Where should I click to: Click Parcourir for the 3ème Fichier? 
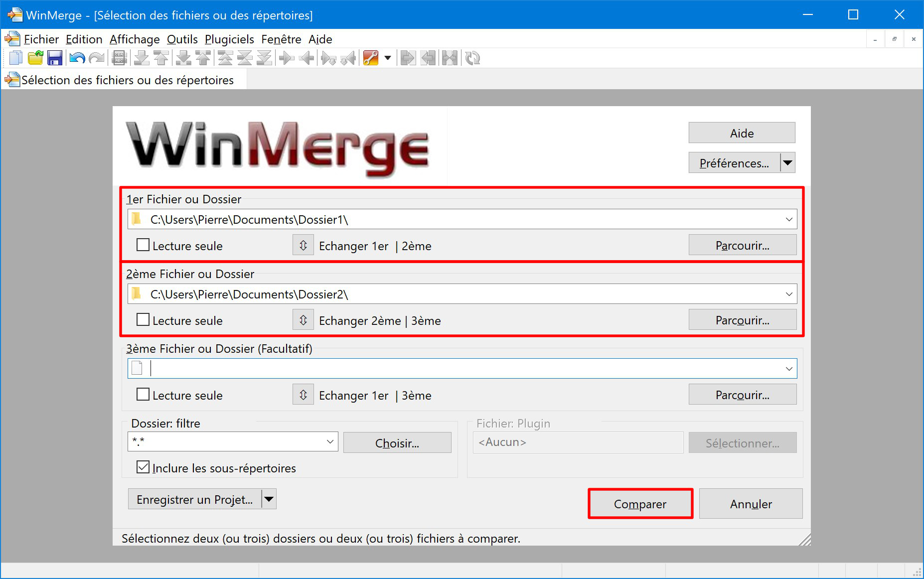pyautogui.click(x=743, y=395)
